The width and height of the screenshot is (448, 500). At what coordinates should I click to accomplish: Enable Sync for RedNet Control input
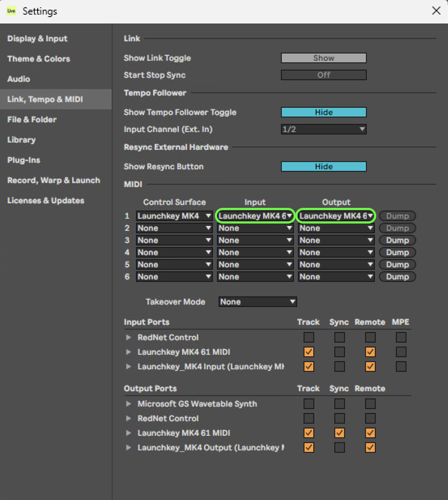coord(340,337)
